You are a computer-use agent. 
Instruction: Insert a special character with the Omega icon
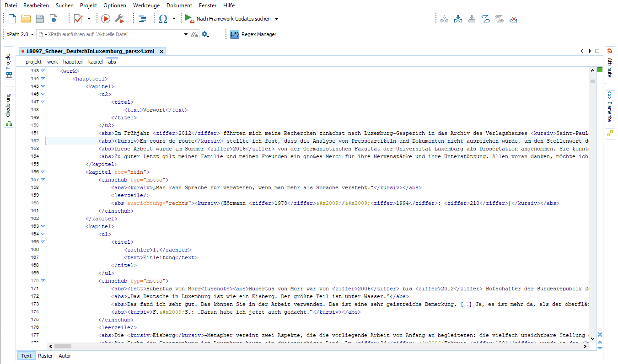point(163,19)
